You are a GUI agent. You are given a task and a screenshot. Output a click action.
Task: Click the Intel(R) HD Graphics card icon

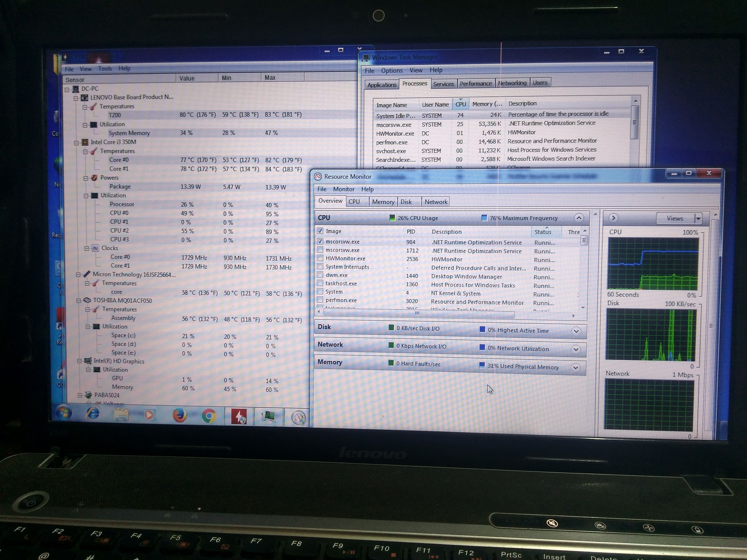tap(88, 361)
